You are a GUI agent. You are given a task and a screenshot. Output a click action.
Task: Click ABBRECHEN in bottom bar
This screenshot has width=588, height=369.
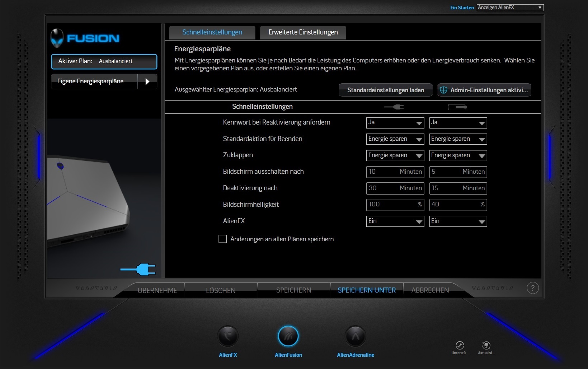[x=430, y=290]
